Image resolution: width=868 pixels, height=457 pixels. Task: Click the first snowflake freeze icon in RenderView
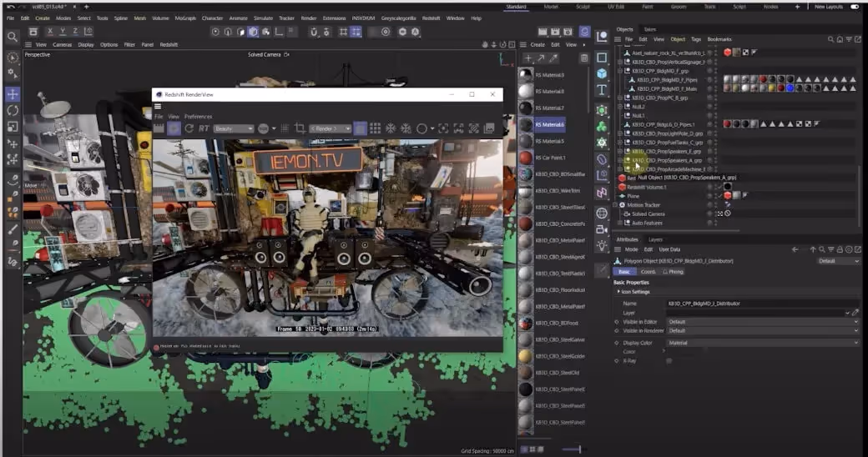click(391, 128)
